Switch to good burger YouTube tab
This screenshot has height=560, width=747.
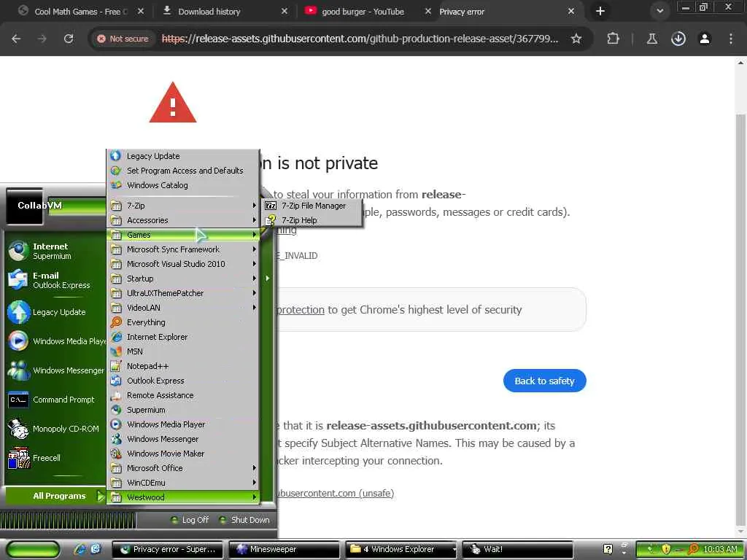coord(367,12)
